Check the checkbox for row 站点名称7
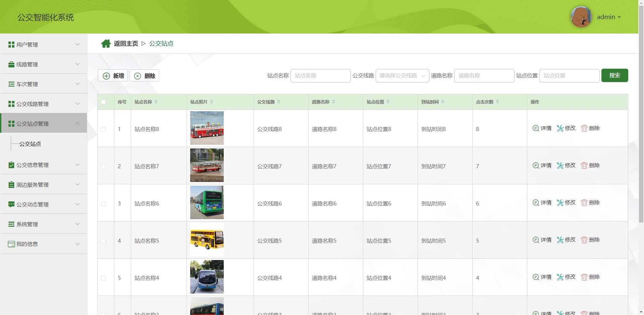The height and width of the screenshot is (315, 644). pos(103,167)
